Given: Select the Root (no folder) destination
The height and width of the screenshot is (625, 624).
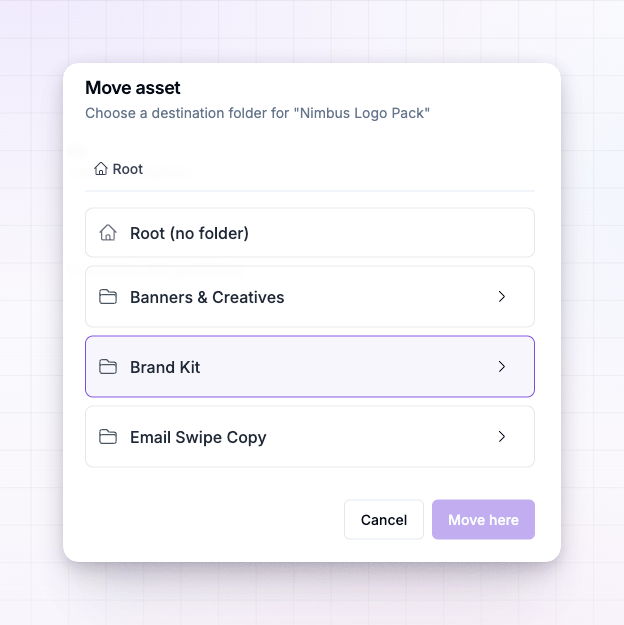Looking at the screenshot, I should 310,233.
